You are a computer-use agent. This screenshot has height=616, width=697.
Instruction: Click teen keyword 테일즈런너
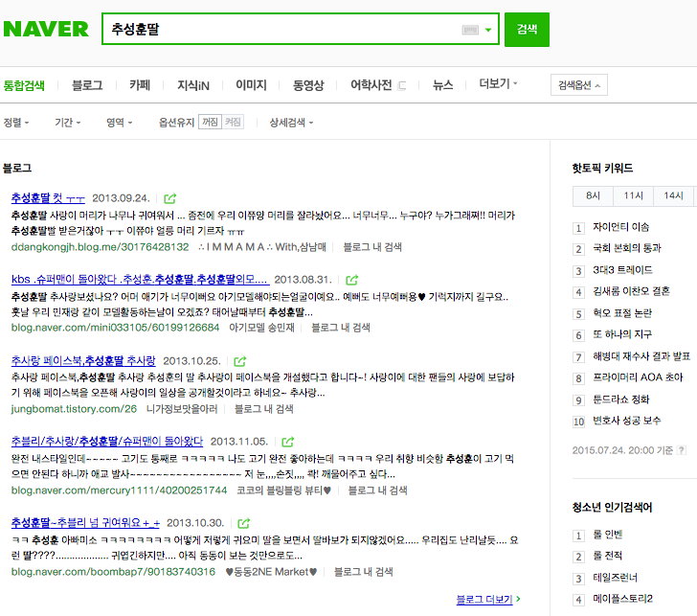pyautogui.click(x=616, y=578)
